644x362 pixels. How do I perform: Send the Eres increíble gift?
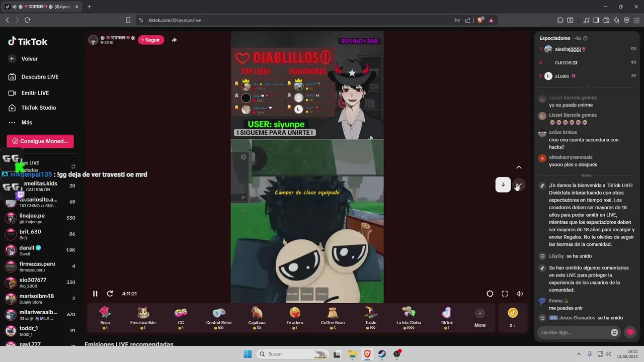(x=143, y=318)
